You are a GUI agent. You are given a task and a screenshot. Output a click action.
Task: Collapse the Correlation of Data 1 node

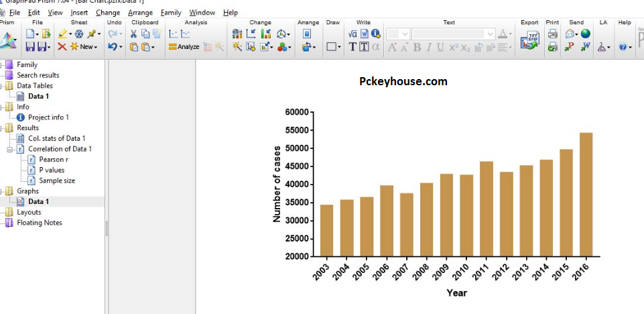click(x=10, y=149)
